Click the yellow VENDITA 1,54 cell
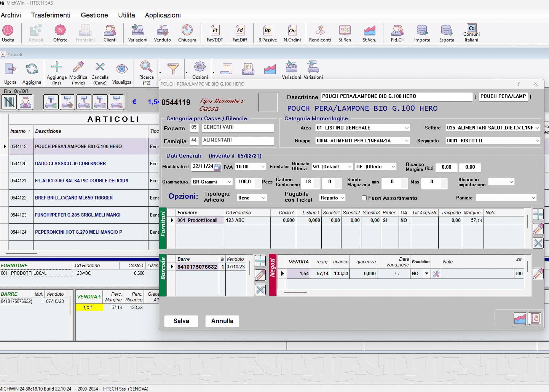Screen dimensions: 549x392 point(89,307)
